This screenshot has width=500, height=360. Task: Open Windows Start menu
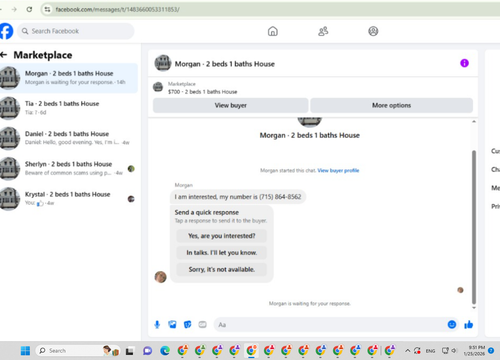coord(25,351)
